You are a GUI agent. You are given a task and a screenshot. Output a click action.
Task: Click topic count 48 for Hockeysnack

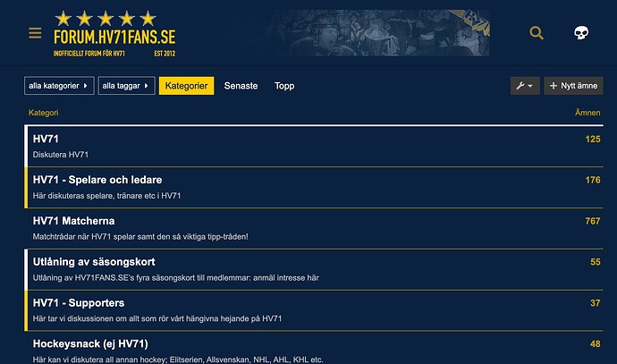click(x=596, y=344)
